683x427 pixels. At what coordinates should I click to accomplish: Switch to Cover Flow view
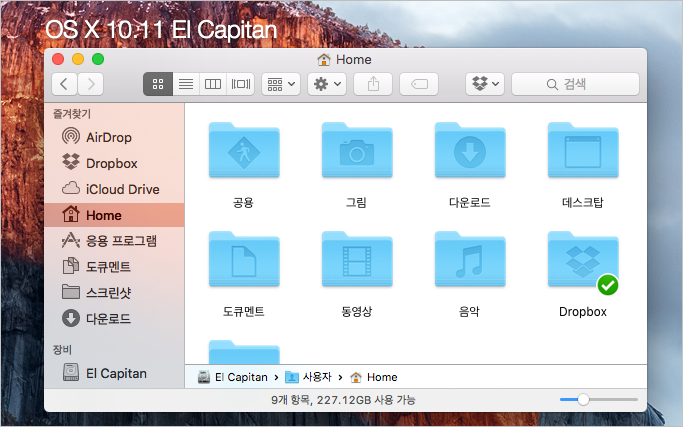240,84
